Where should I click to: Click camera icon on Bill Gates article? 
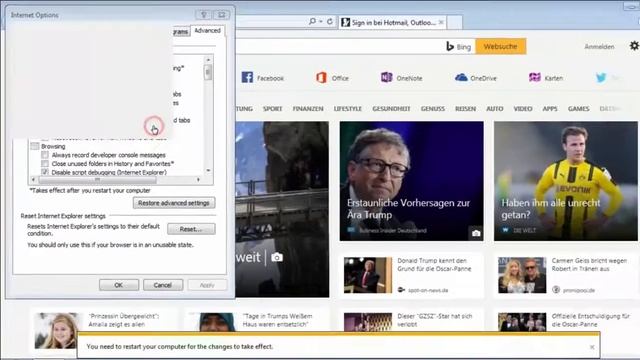pos(476,233)
